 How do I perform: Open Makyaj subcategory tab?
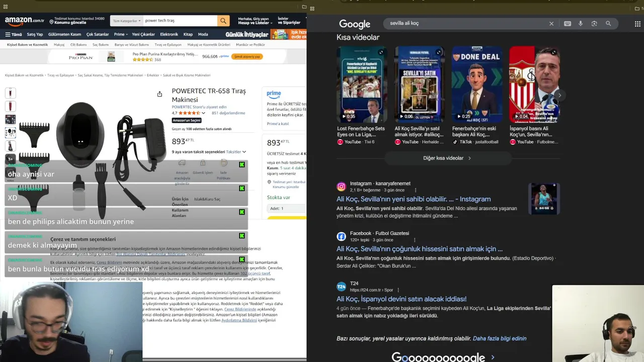click(x=59, y=45)
